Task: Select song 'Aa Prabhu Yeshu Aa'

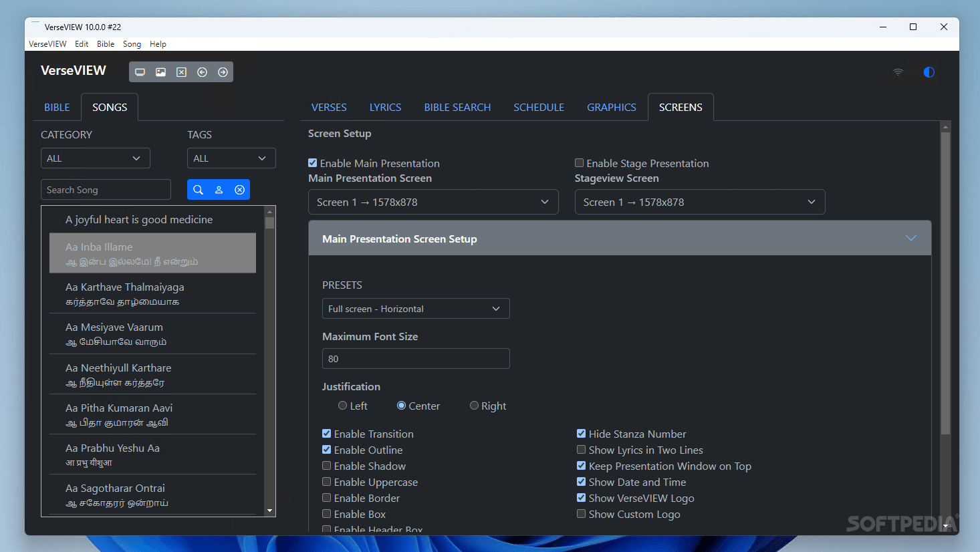Action: (152, 454)
